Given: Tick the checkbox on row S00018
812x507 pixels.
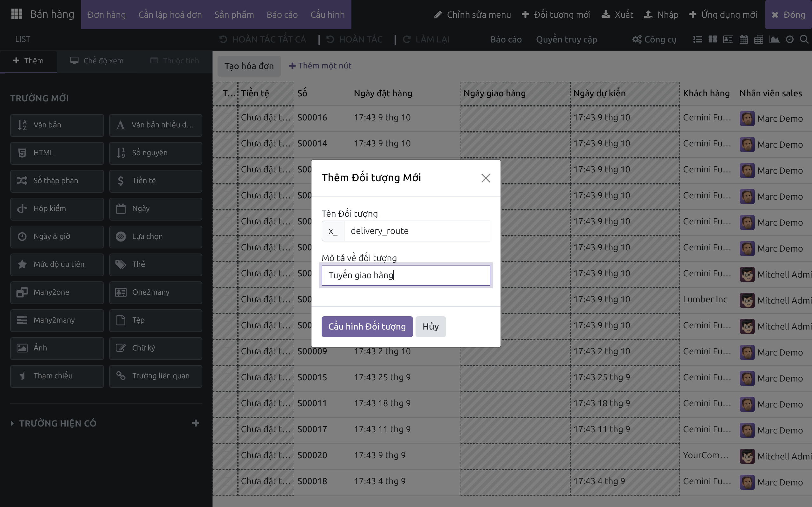Looking at the screenshot, I should (227, 481).
